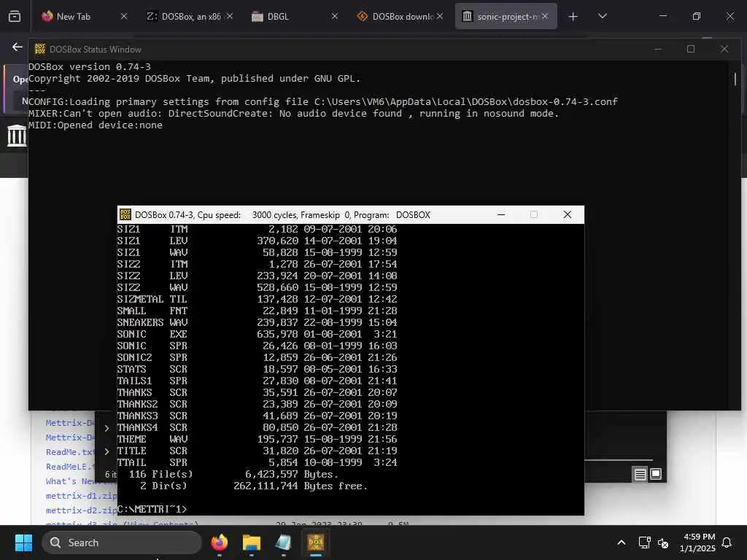This screenshot has height=560, width=747.
Task: Open the clock showing 4:59 PM
Action: click(697, 542)
